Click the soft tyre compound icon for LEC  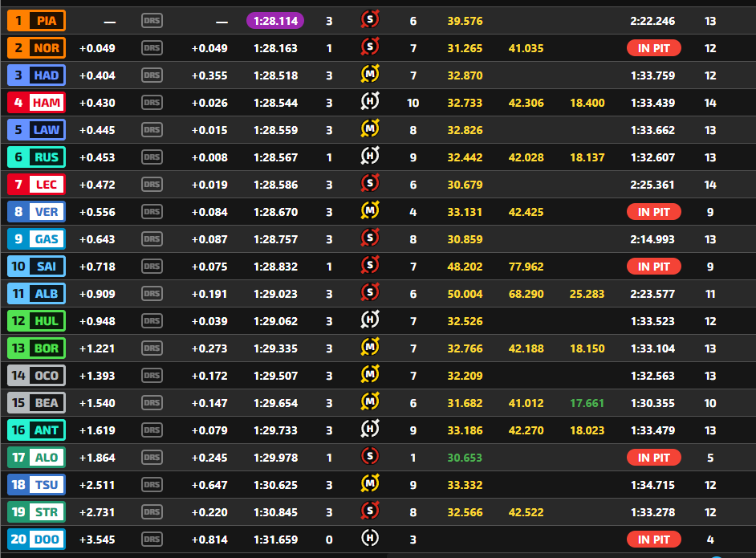[370, 185]
